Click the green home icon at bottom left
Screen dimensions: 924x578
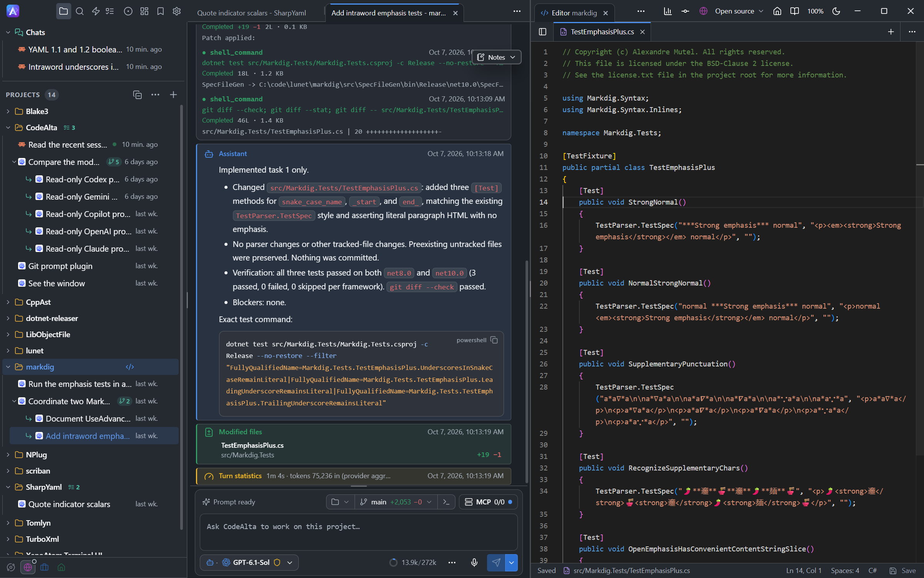click(x=61, y=567)
